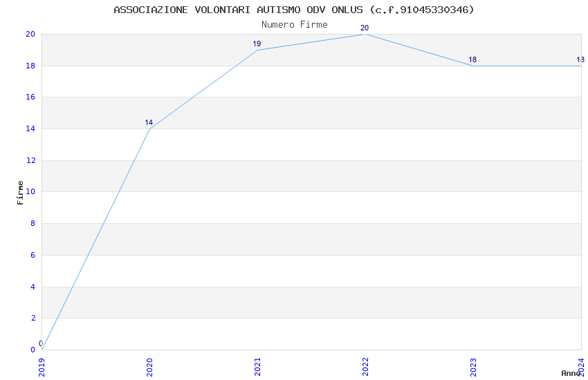The width and height of the screenshot is (588, 380).
Task: Click the x-axis year label 2023
Action: 473,368
